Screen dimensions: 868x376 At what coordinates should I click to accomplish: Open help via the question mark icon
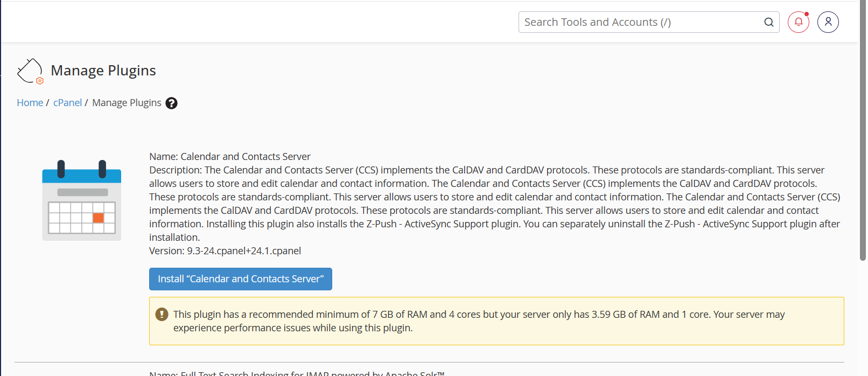pos(171,103)
